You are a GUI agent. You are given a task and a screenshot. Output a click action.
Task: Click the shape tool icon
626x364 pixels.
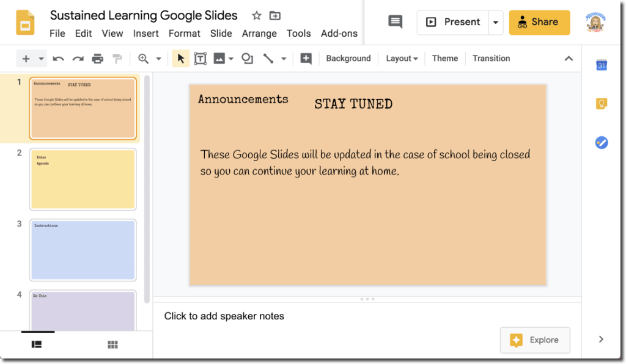point(247,59)
